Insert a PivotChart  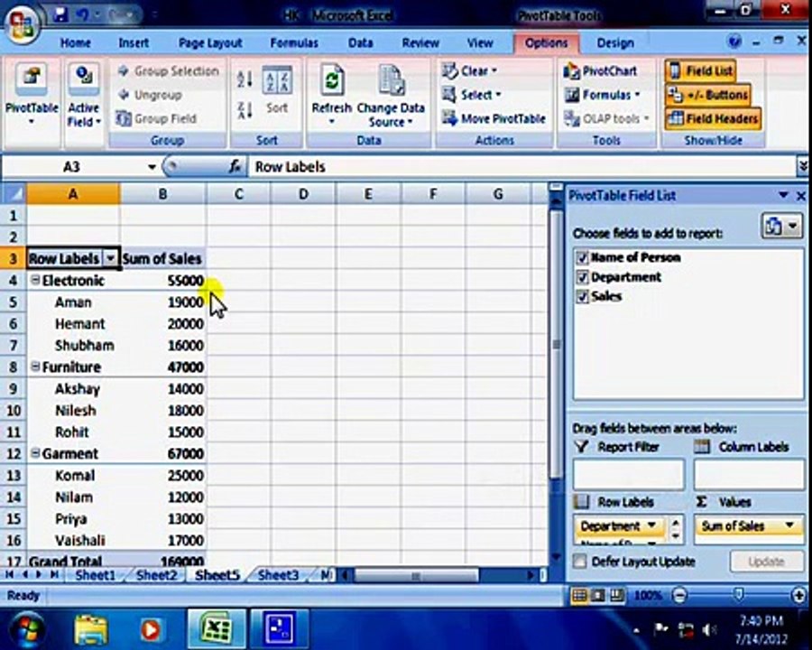(601, 71)
